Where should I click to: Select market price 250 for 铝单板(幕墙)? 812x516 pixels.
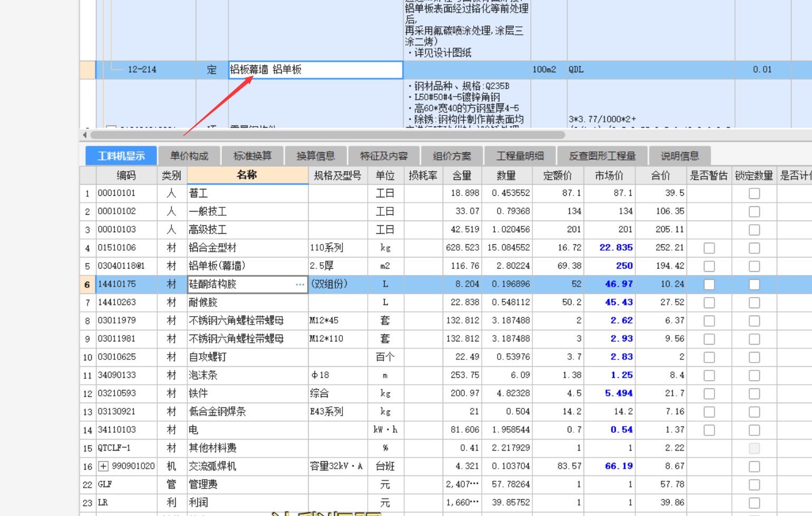[x=609, y=266]
